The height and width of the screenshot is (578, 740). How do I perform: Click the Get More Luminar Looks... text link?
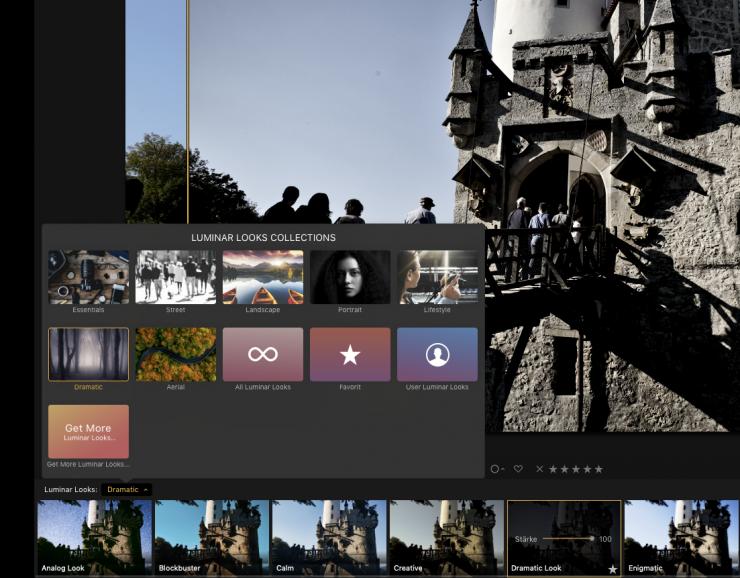point(88,464)
